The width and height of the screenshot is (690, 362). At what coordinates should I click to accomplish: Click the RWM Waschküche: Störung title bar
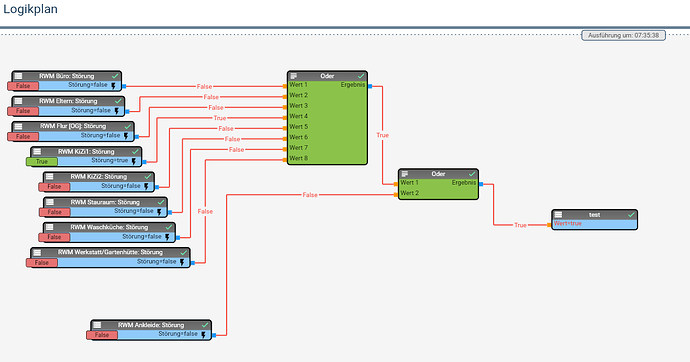(109, 227)
